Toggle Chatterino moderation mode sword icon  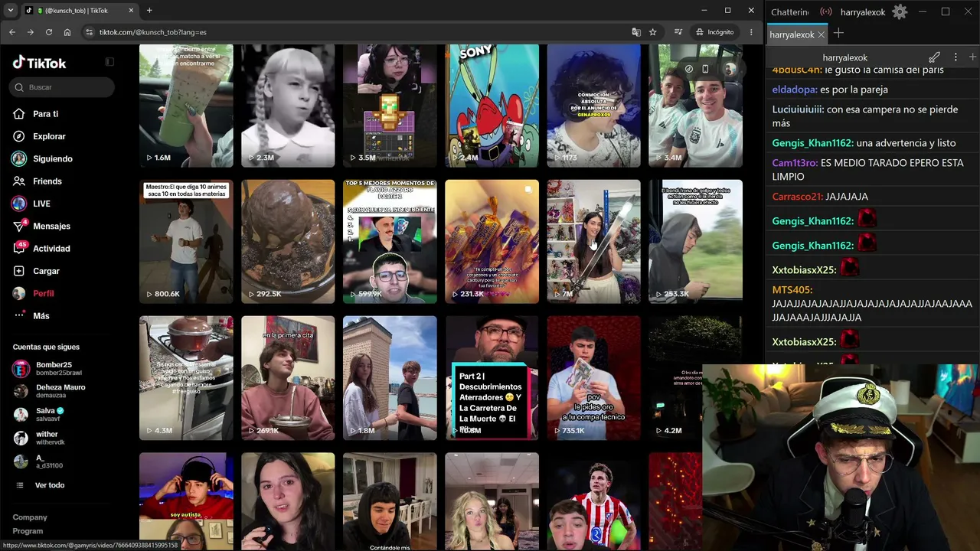[935, 57]
